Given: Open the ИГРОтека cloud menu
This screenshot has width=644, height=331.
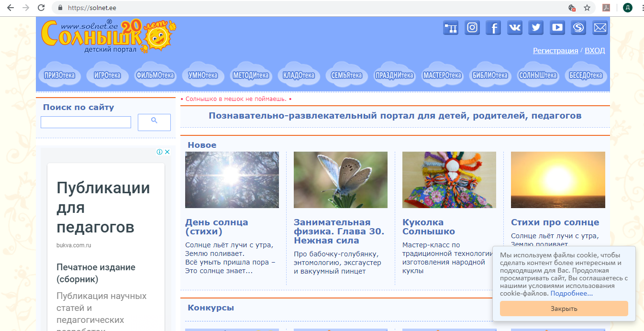Looking at the screenshot, I should click(x=107, y=75).
